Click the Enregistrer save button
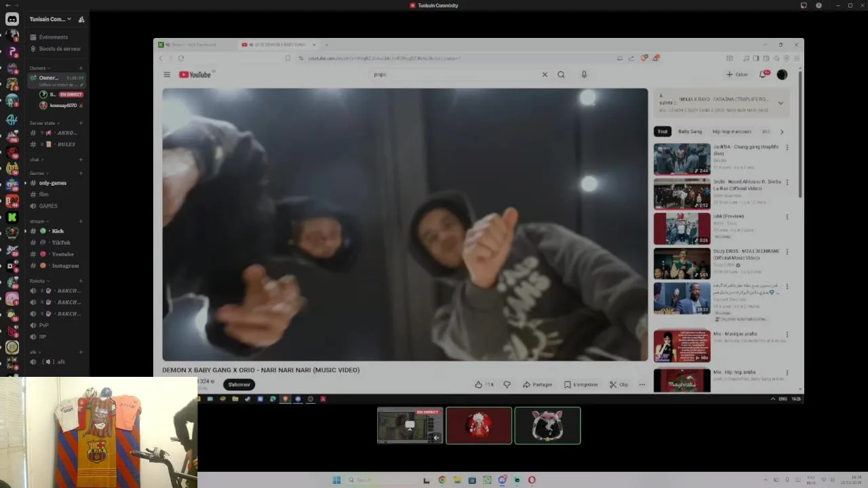Image resolution: width=868 pixels, height=488 pixels. [x=581, y=384]
